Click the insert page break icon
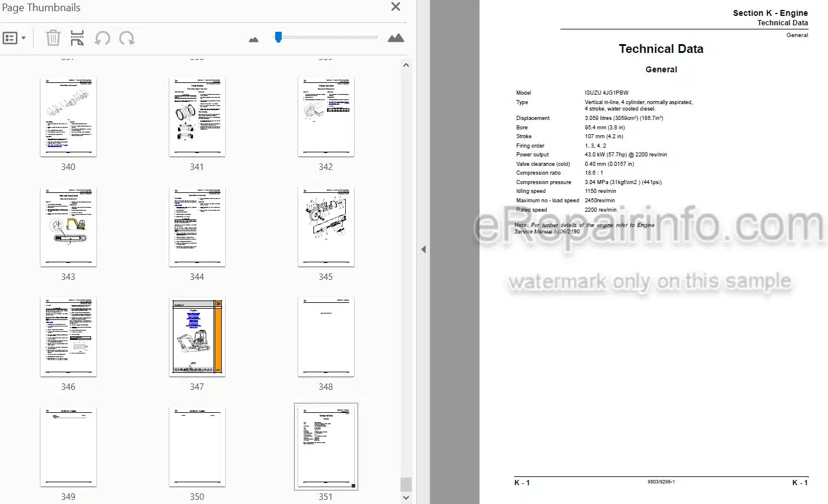The width and height of the screenshot is (828, 504). (x=77, y=38)
